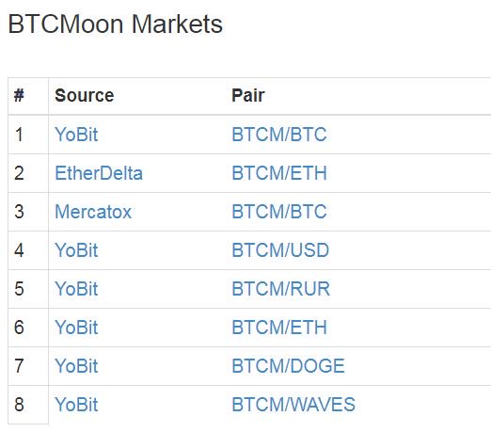Open the BTCM/RUR pair link

click(x=281, y=289)
